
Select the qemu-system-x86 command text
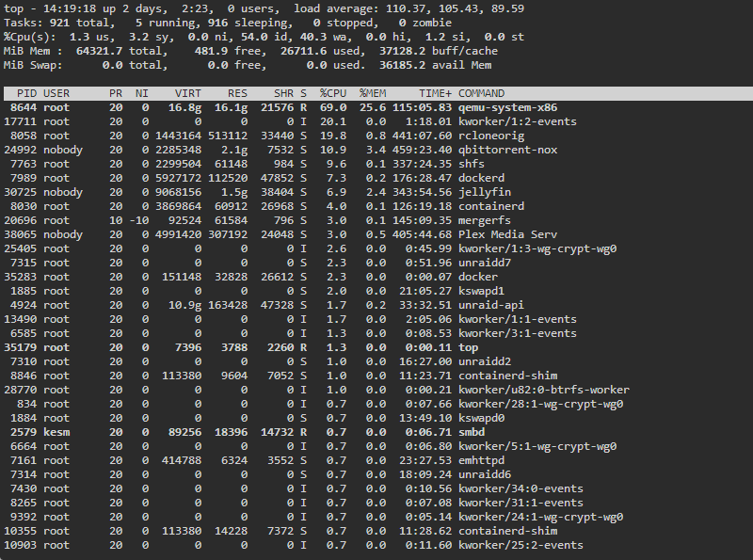(x=507, y=107)
